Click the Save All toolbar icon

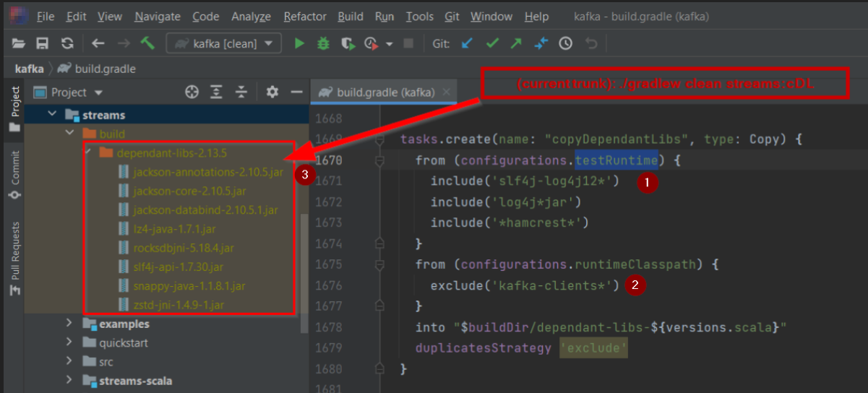click(43, 43)
